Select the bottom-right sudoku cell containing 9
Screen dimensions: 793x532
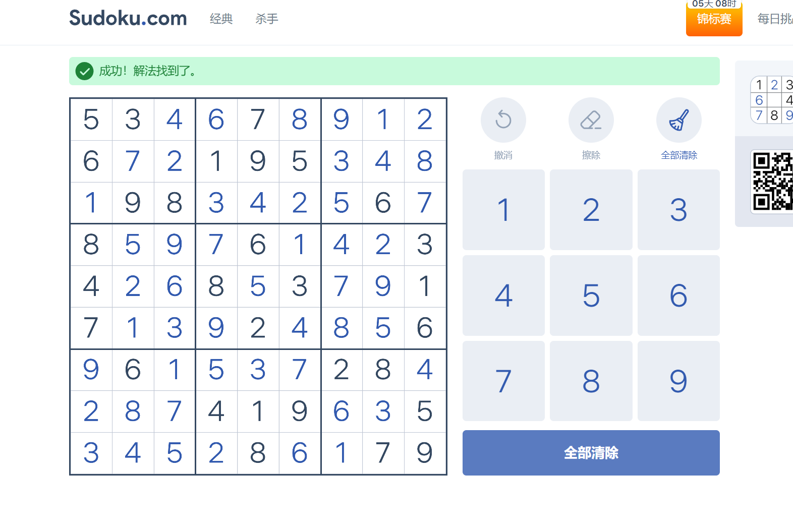click(425, 453)
